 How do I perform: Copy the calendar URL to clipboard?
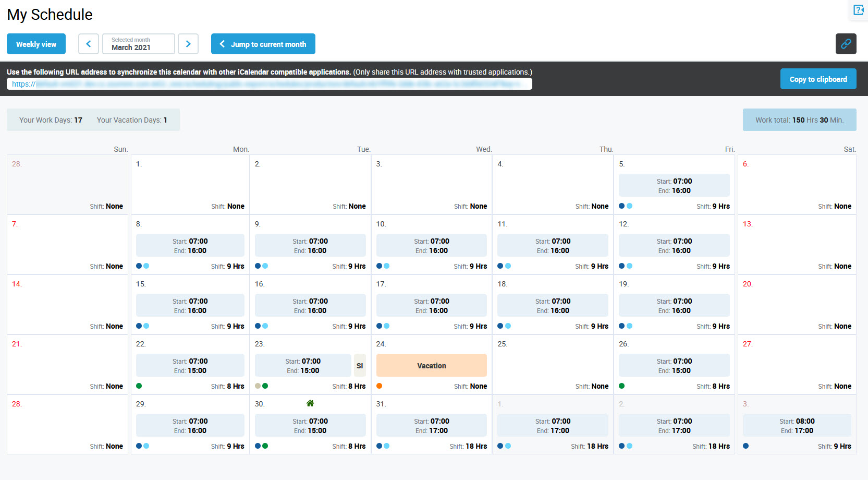(x=818, y=79)
